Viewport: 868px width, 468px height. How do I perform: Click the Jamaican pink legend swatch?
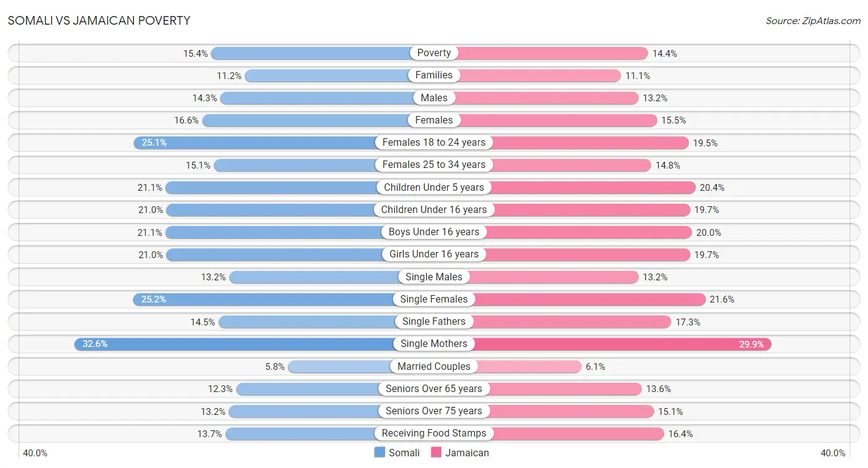pos(436,453)
